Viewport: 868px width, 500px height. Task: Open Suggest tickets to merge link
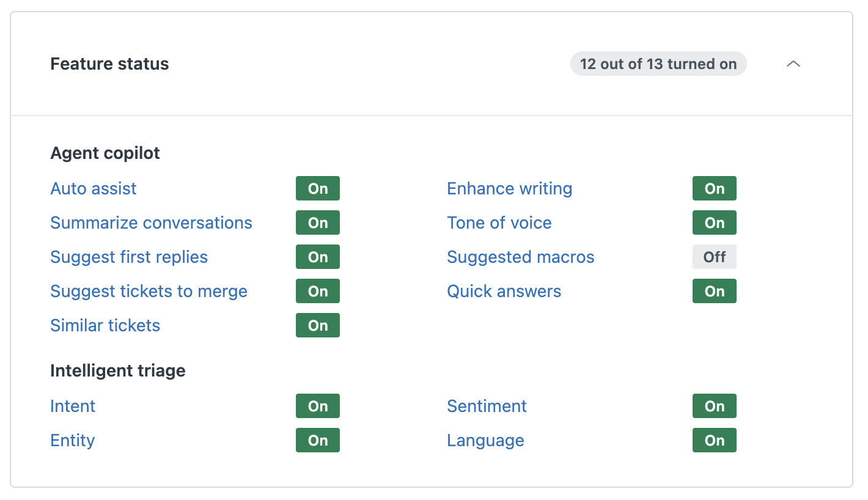149,292
